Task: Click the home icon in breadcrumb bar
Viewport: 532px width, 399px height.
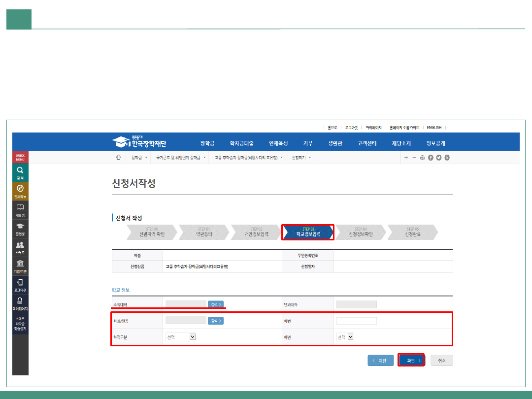Action: pos(118,158)
